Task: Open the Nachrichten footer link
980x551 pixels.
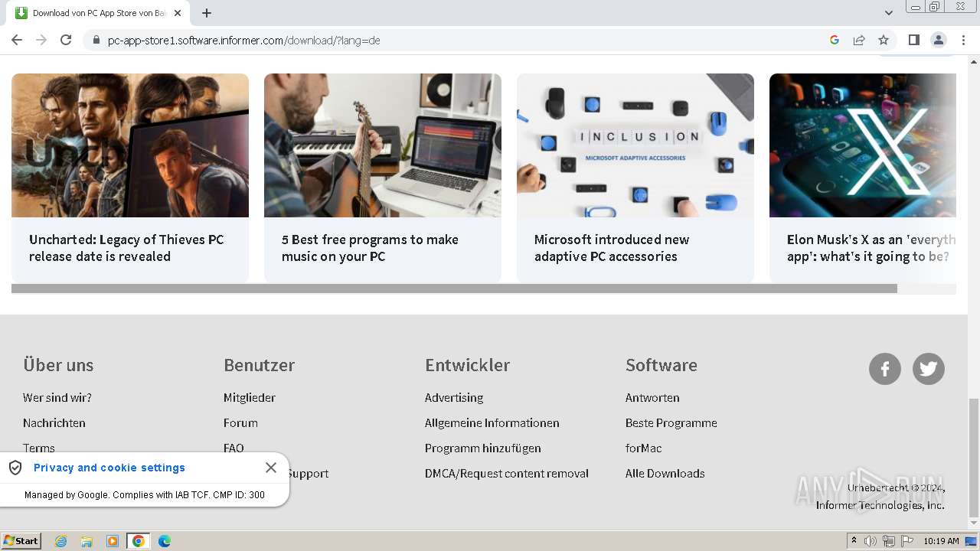Action: [54, 422]
